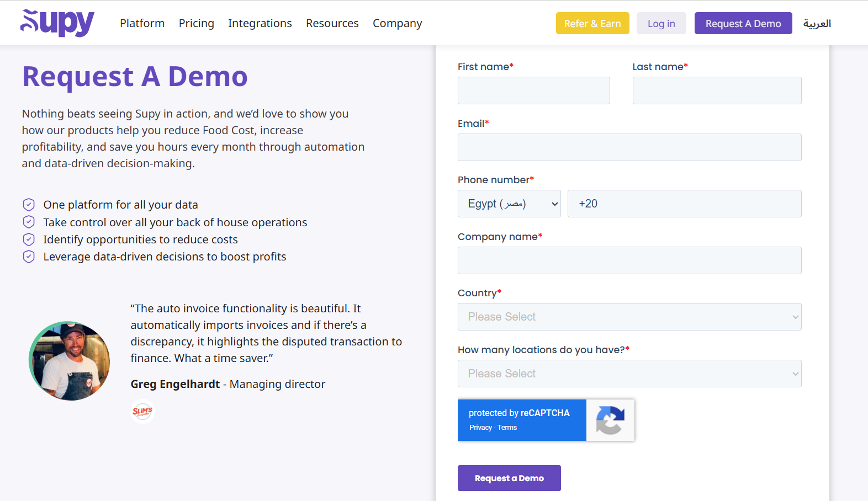Screen dimensions: 868x501
Task: Switch the site language to Arabic
Action: [x=817, y=24]
